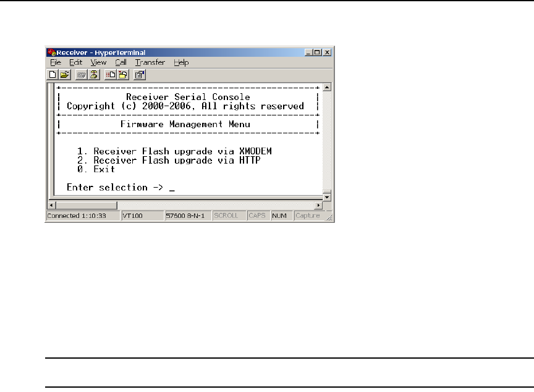Click the CAPS status indicator
Screen dimensions: 534x392
[x=258, y=215]
